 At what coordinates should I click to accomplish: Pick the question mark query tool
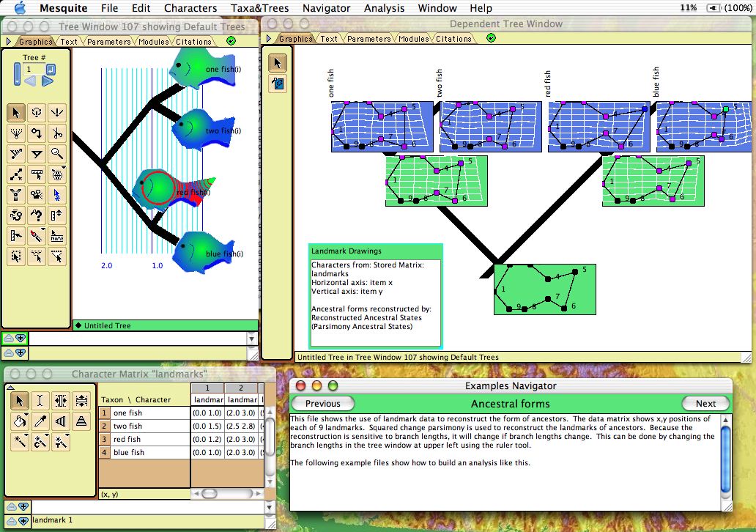tap(36, 215)
